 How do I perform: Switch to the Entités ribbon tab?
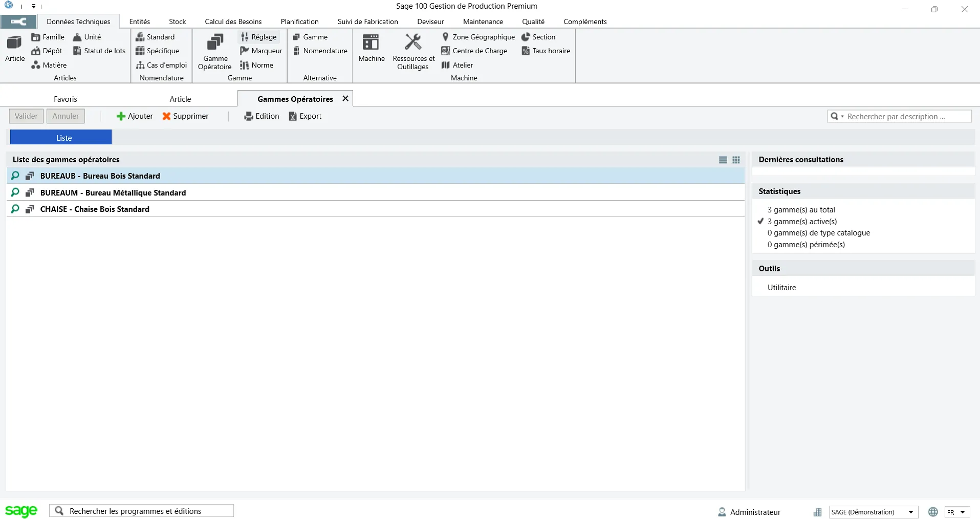click(x=140, y=21)
